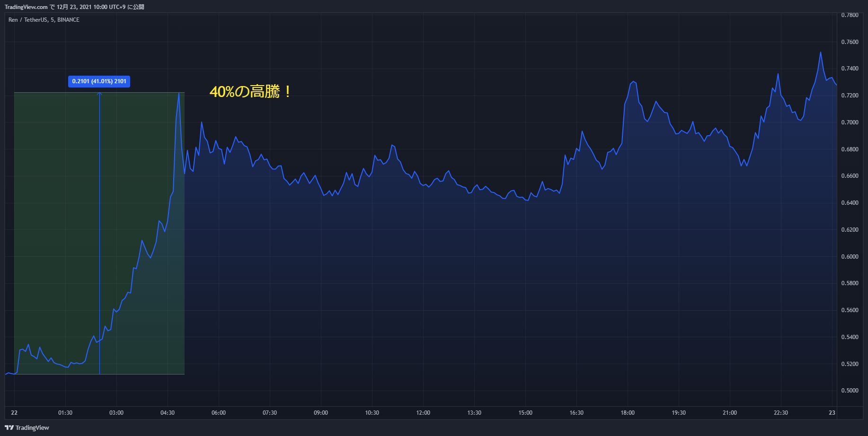Click the 0.5400 price axis label
Image resolution: width=868 pixels, height=436 pixels.
pos(850,337)
